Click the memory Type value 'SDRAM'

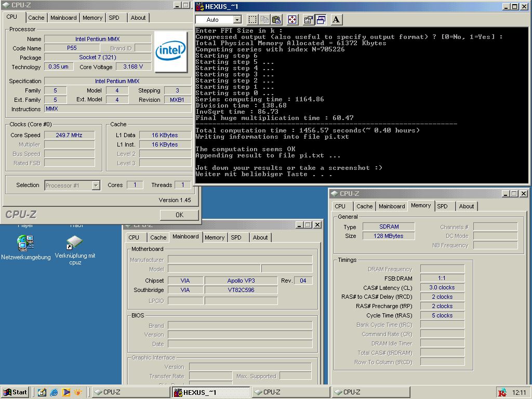(x=389, y=227)
